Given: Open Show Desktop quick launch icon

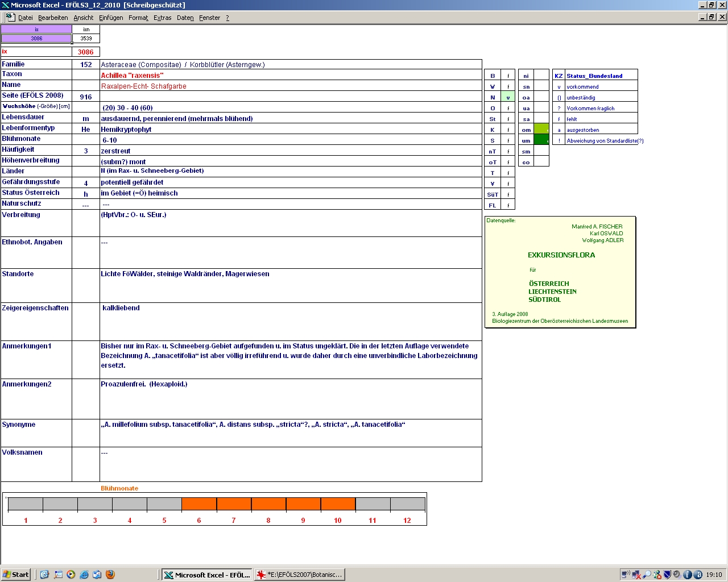Looking at the screenshot, I should [58, 575].
